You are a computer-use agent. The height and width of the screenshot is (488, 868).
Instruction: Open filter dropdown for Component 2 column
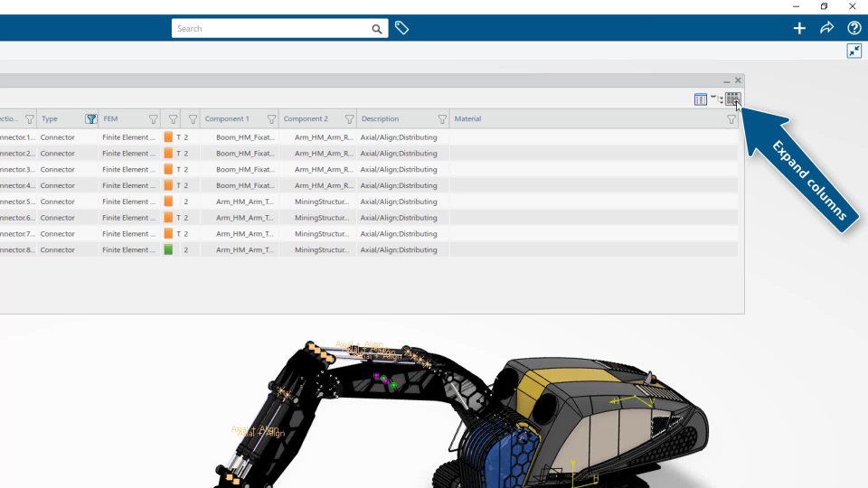click(349, 119)
